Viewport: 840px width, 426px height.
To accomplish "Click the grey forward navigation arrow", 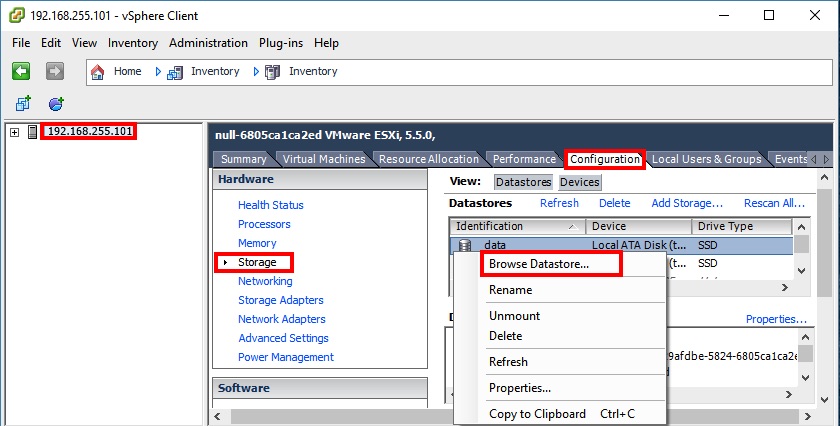I will (x=55, y=71).
